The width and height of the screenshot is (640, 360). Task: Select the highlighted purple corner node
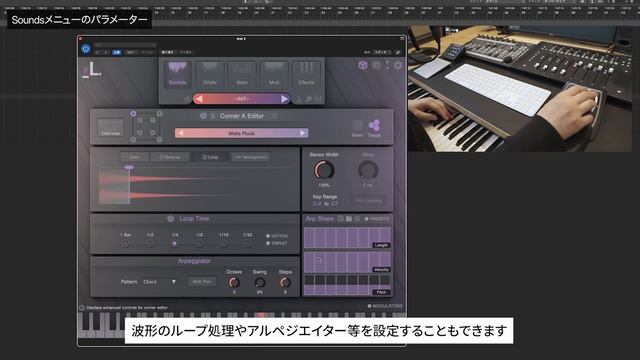click(x=133, y=113)
